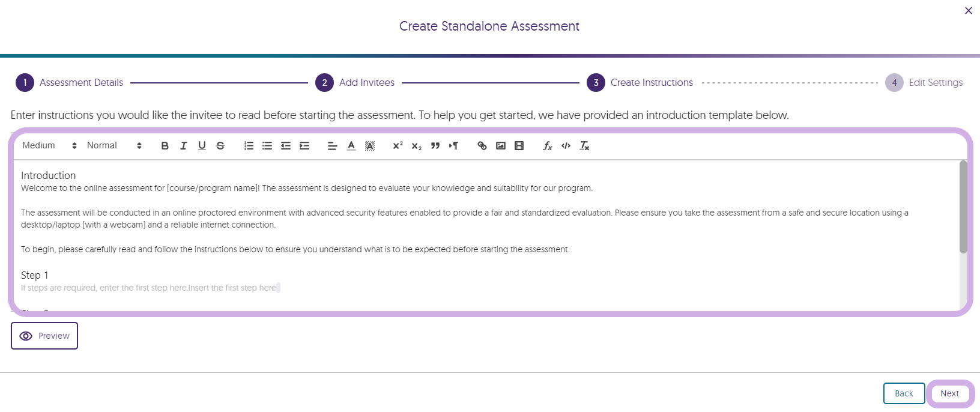Go to Add Invitees step
This screenshot has width=980, height=412.
point(366,83)
